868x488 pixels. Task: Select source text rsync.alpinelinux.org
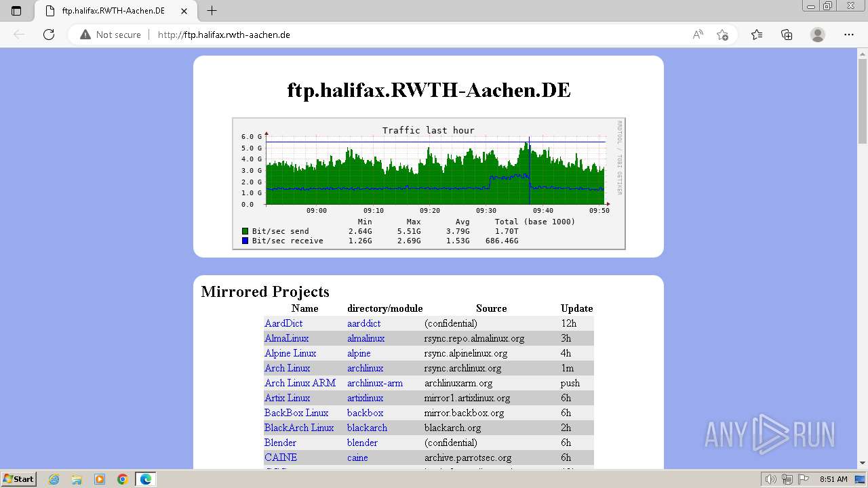(466, 353)
